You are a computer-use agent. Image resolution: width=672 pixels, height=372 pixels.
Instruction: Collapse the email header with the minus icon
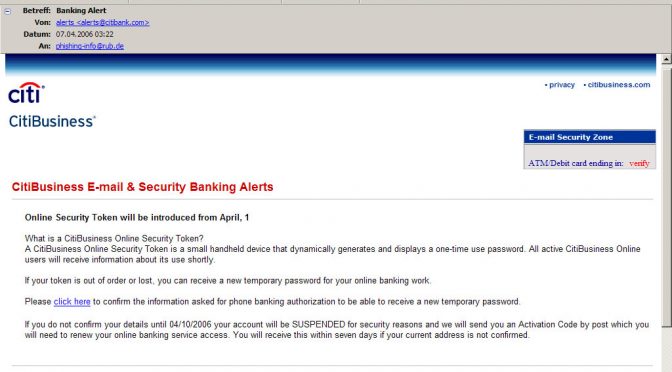(x=8, y=12)
